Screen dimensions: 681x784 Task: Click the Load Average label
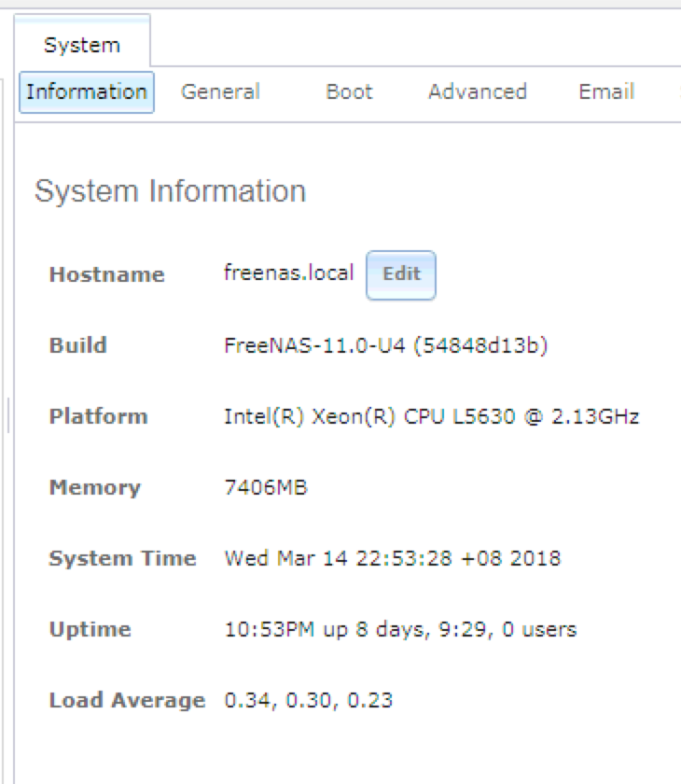tap(127, 701)
